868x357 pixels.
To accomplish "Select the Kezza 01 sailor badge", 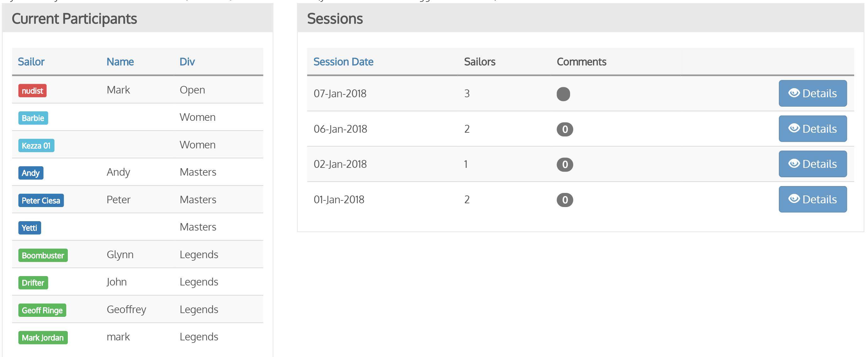I will coord(36,146).
